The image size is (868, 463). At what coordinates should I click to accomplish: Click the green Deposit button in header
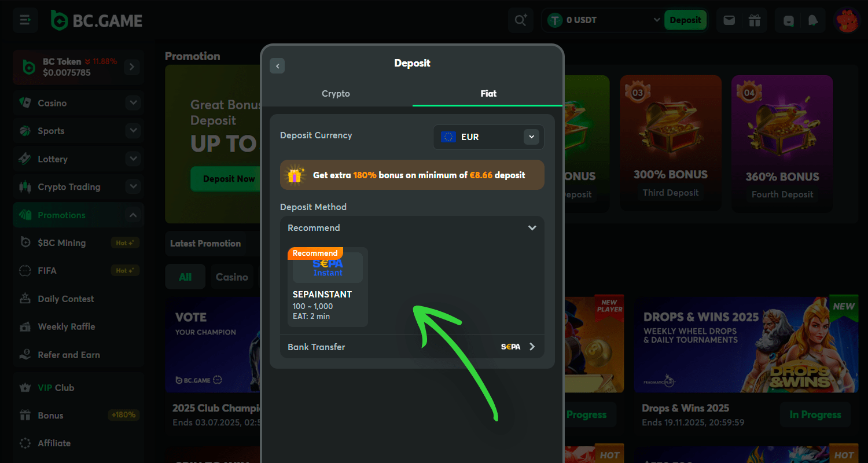685,20
